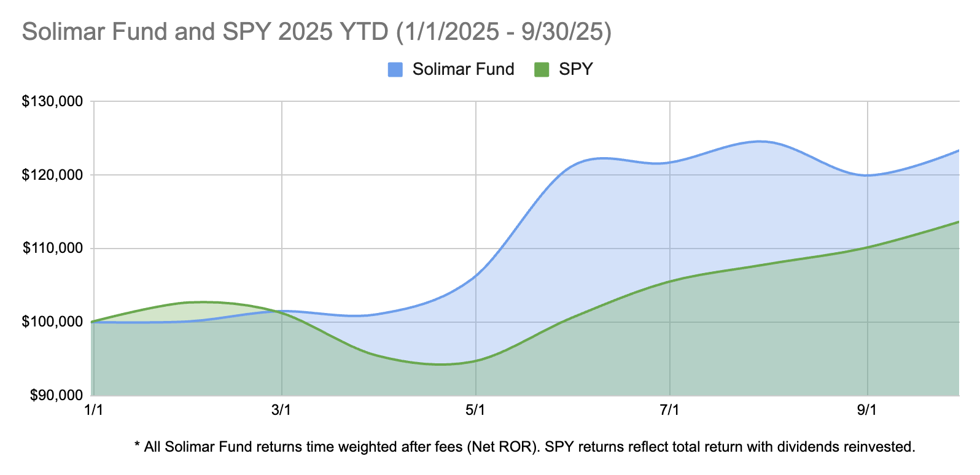Click the 9/1 x-axis date label
The width and height of the screenshot is (980, 475).
(x=867, y=410)
